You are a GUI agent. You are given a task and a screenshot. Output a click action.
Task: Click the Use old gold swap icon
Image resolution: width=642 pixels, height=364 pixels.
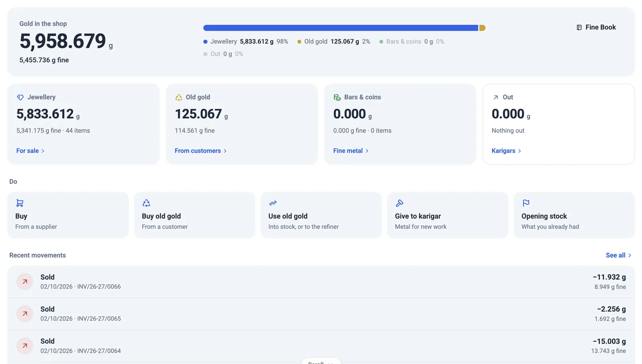pos(273,203)
